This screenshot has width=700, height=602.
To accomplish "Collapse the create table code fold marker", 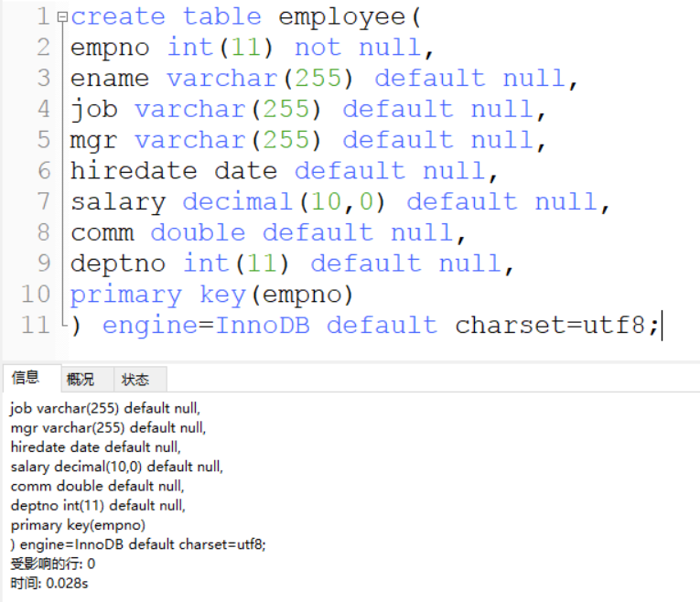I will coord(62,17).
